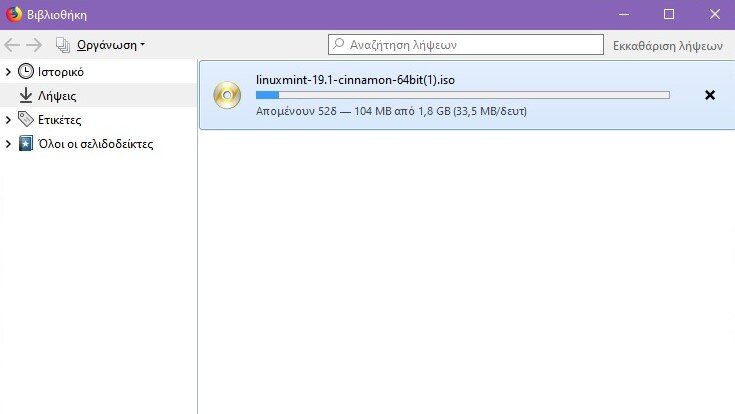This screenshot has height=414, width=735.
Task: Click the magnifier icon in search box
Action: (x=338, y=44)
